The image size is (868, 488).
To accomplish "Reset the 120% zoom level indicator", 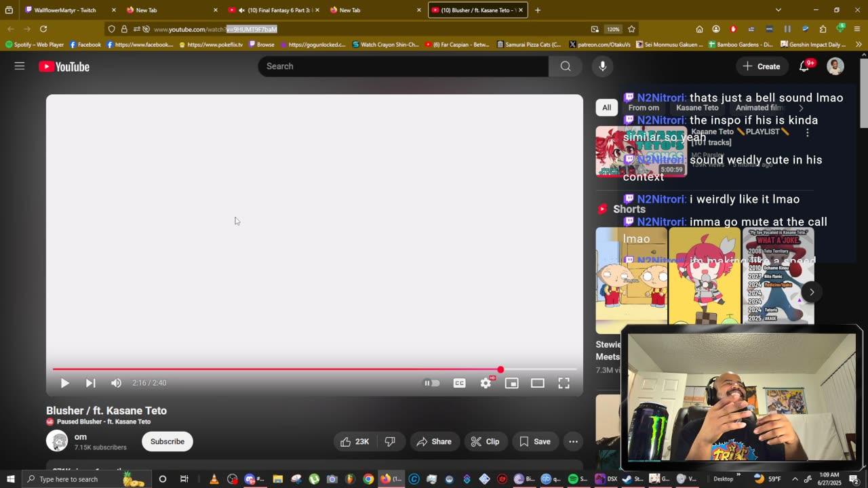I will tap(613, 29).
